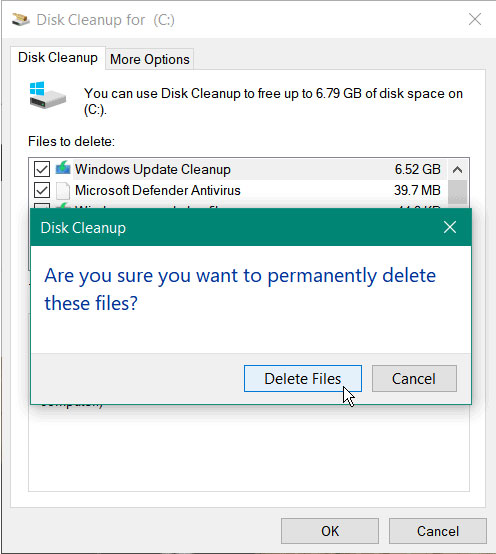Image resolution: width=496 pixels, height=554 pixels.
Task: Click the Windows Update Cleanup item icon
Action: (63, 168)
